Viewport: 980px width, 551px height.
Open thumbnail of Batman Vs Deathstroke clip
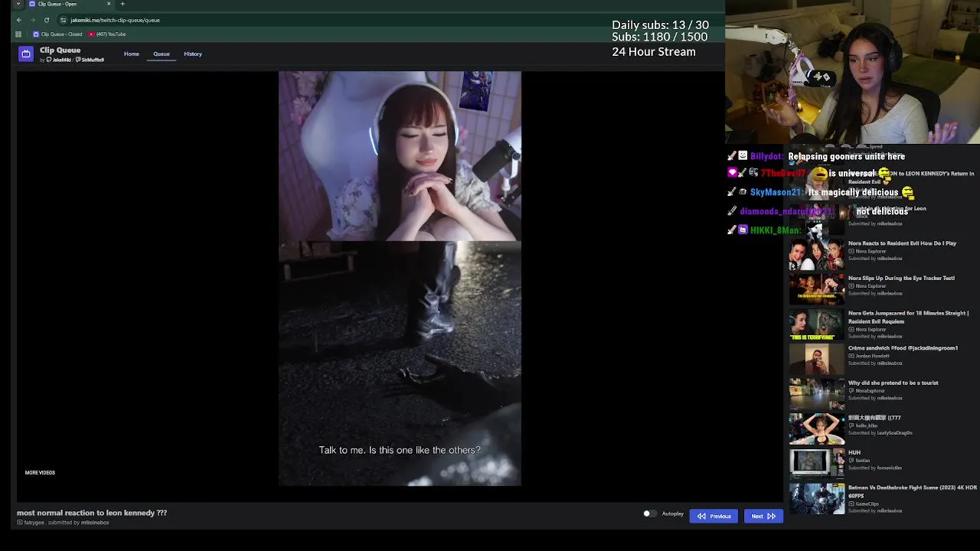click(817, 499)
